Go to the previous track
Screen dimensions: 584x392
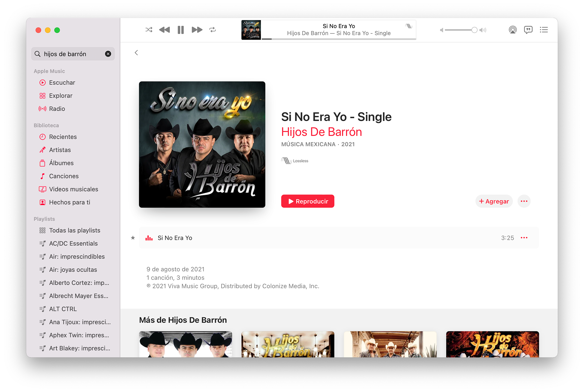[165, 30]
